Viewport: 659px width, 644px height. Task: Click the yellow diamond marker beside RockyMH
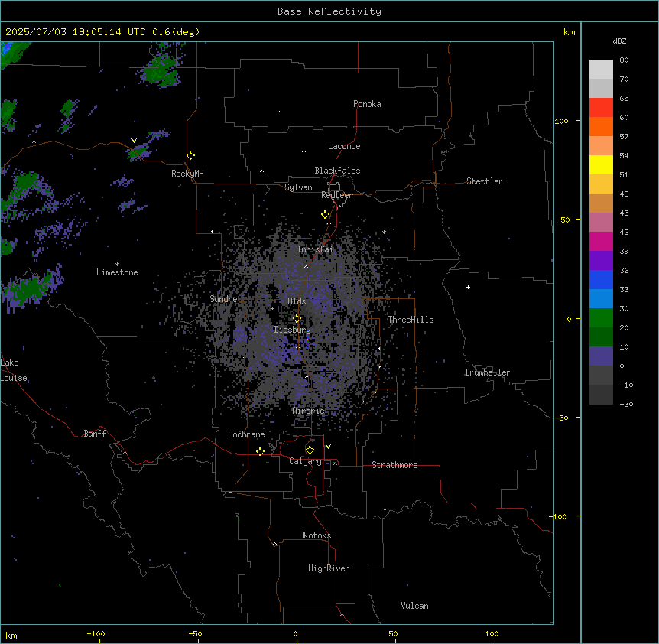(x=191, y=156)
